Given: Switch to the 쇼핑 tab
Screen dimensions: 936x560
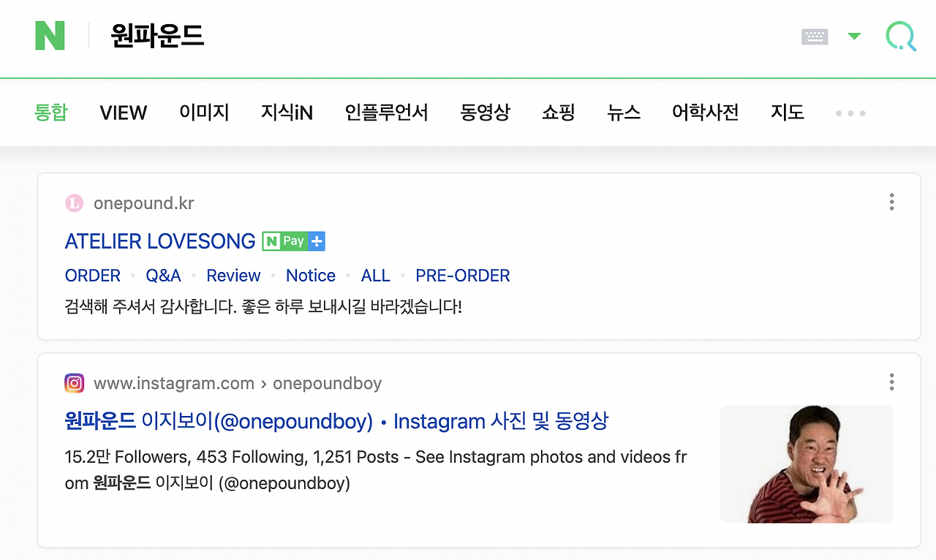Looking at the screenshot, I should pos(558,113).
